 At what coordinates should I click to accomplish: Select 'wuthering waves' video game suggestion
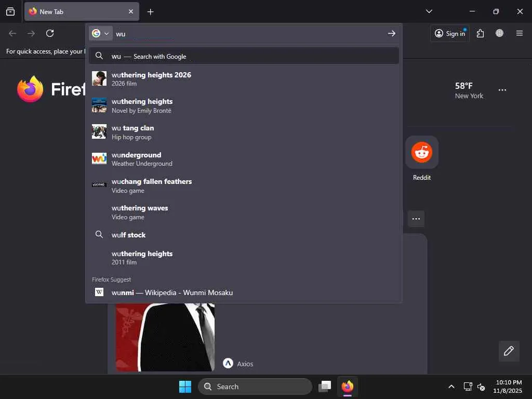244,212
